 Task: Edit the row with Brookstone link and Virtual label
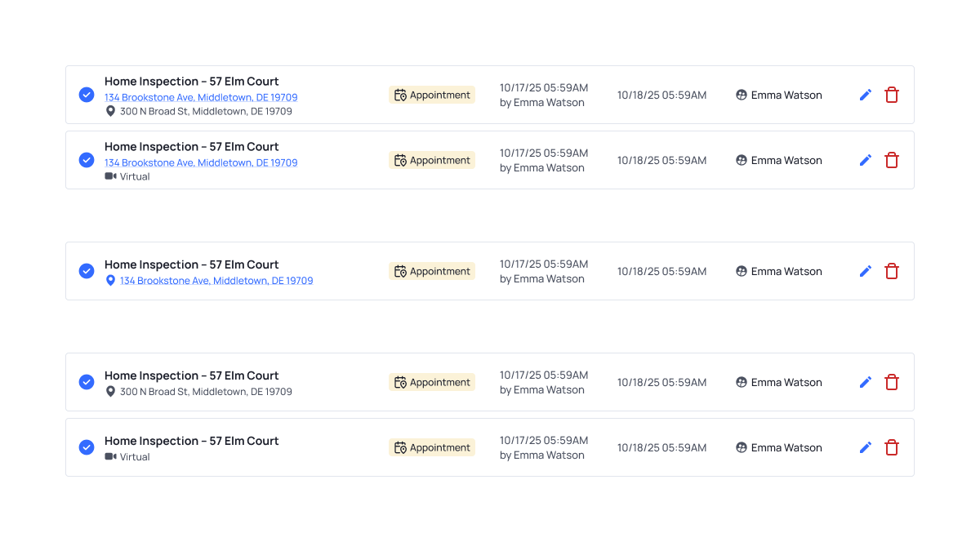[x=866, y=160]
